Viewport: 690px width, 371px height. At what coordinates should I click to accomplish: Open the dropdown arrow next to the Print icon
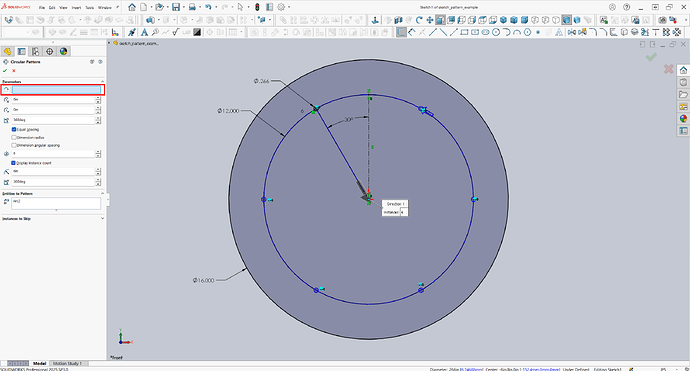click(200, 7)
